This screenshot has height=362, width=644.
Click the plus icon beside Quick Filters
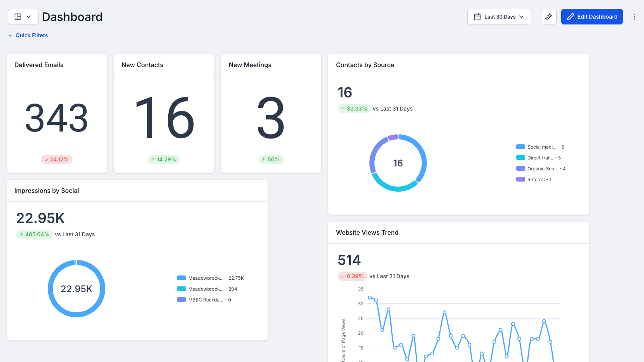coord(10,35)
